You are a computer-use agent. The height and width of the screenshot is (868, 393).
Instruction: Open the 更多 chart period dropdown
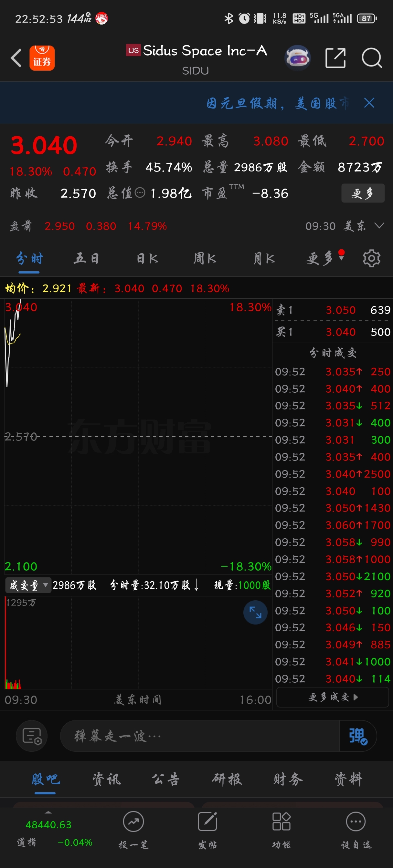[324, 259]
